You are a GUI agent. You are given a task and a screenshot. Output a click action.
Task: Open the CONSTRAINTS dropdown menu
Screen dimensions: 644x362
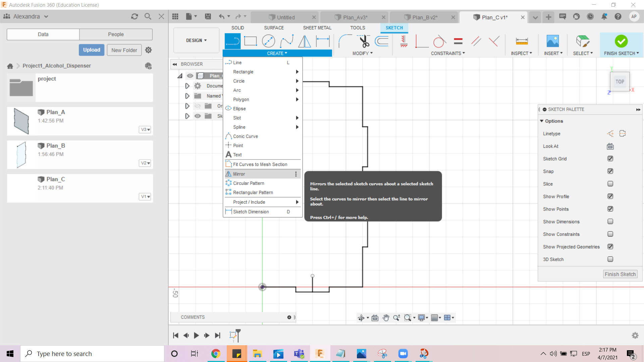point(448,53)
